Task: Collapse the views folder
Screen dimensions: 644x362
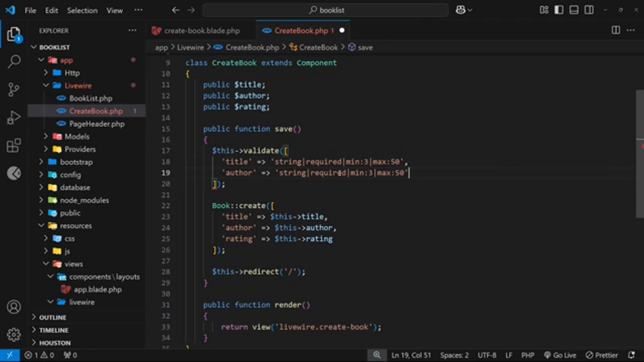Action: pos(73,264)
